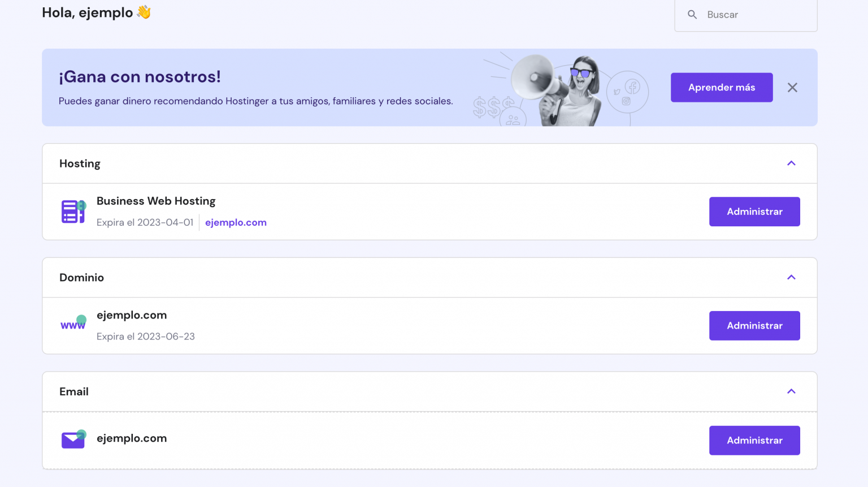Click the Business Web Hosting server icon
The image size is (868, 487).
[73, 212]
